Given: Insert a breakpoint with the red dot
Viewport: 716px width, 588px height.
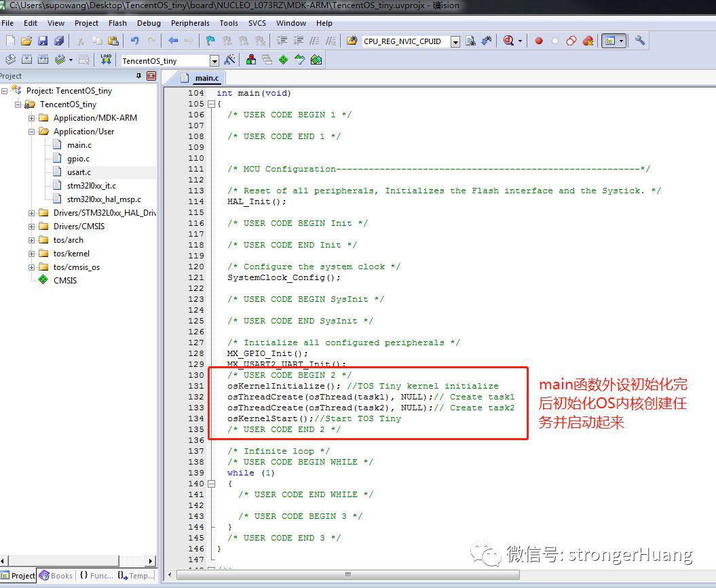Looking at the screenshot, I should pyautogui.click(x=539, y=41).
